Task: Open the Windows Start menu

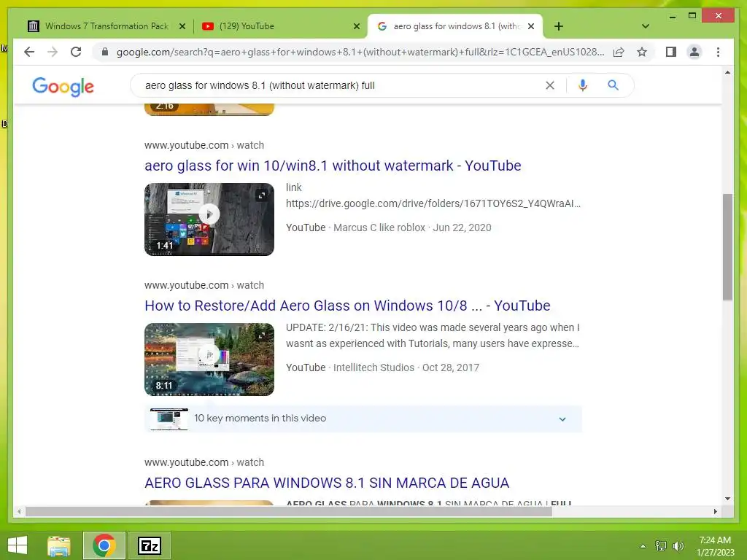Action: tap(18, 545)
